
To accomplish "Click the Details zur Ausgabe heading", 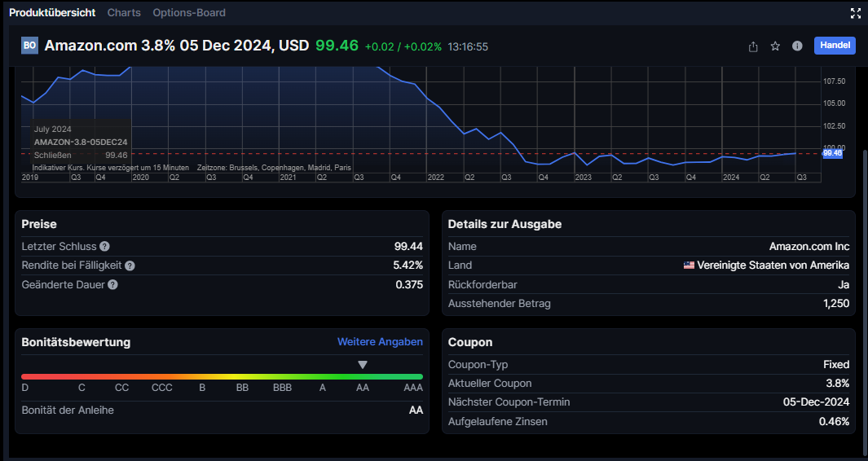I will [504, 224].
